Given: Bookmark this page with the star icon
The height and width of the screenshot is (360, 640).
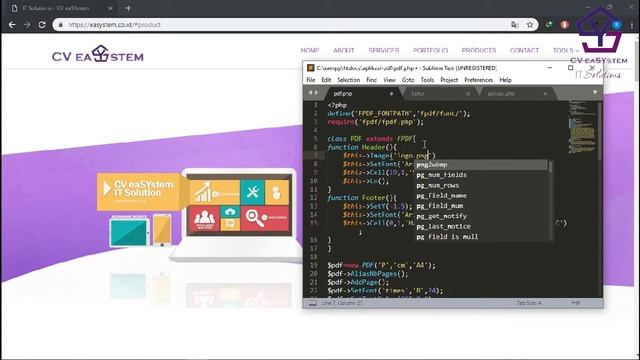Looking at the screenshot, I should (x=530, y=25).
